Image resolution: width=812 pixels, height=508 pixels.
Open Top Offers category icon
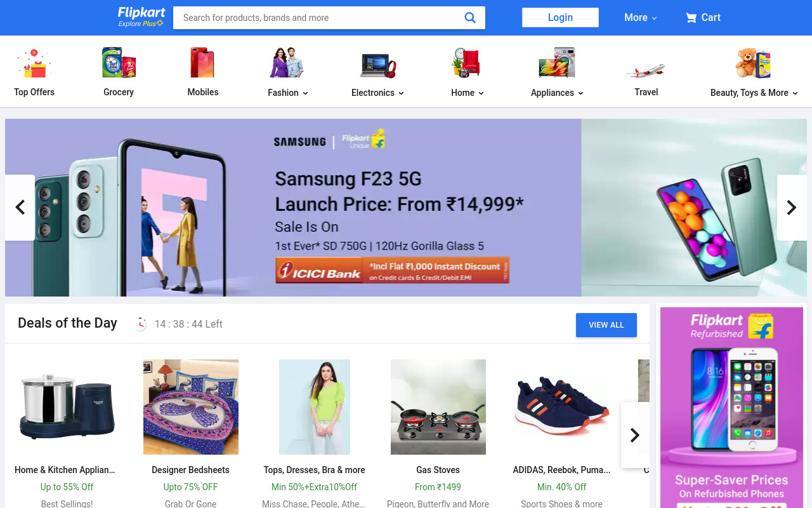[34, 63]
